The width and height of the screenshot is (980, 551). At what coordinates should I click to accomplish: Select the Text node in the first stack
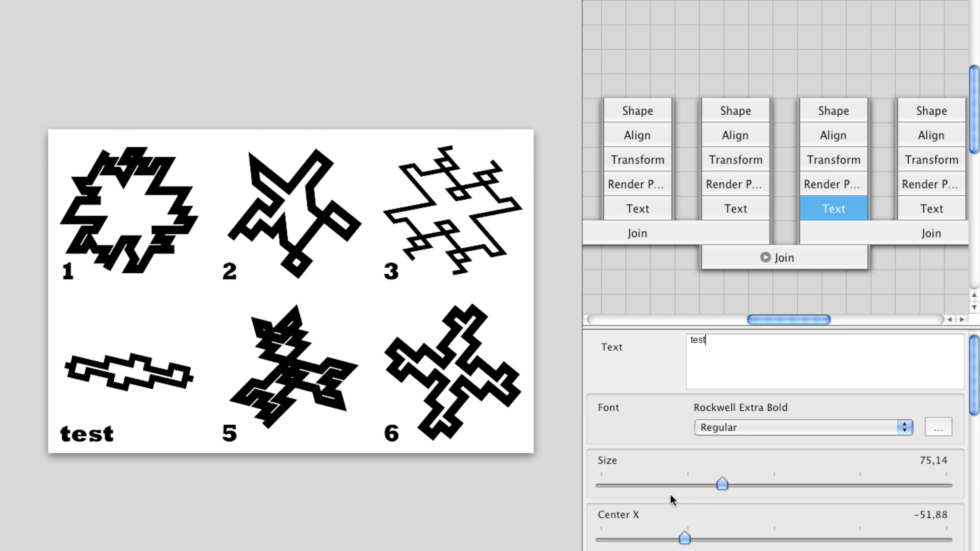pyautogui.click(x=637, y=208)
